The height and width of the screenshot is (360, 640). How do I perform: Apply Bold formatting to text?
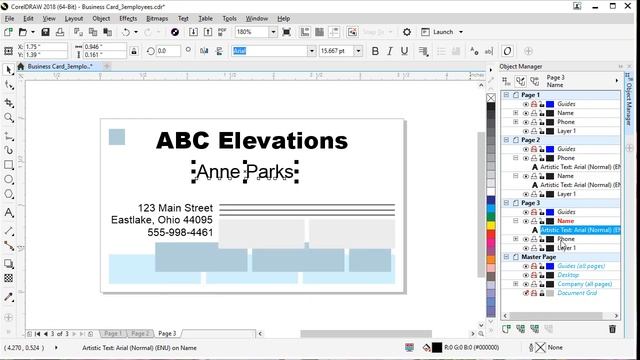point(375,51)
